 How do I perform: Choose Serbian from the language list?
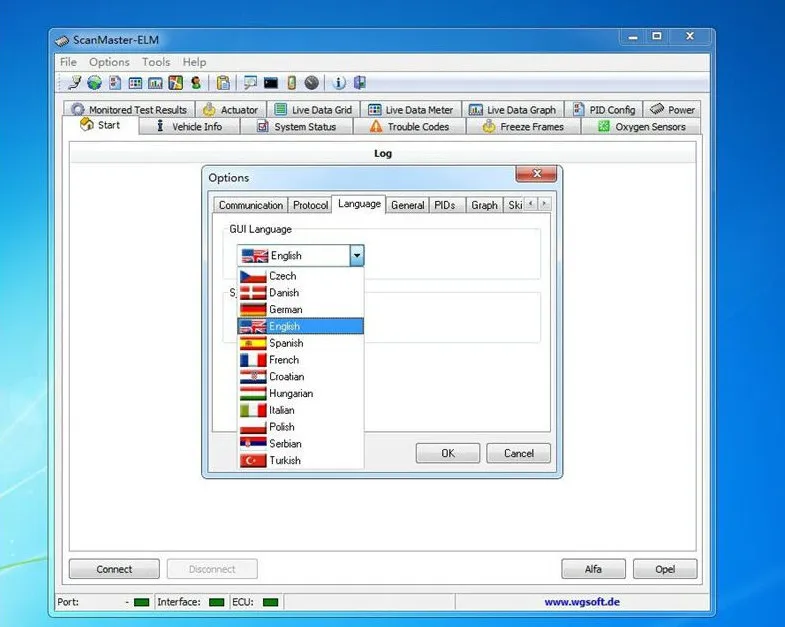coord(300,444)
